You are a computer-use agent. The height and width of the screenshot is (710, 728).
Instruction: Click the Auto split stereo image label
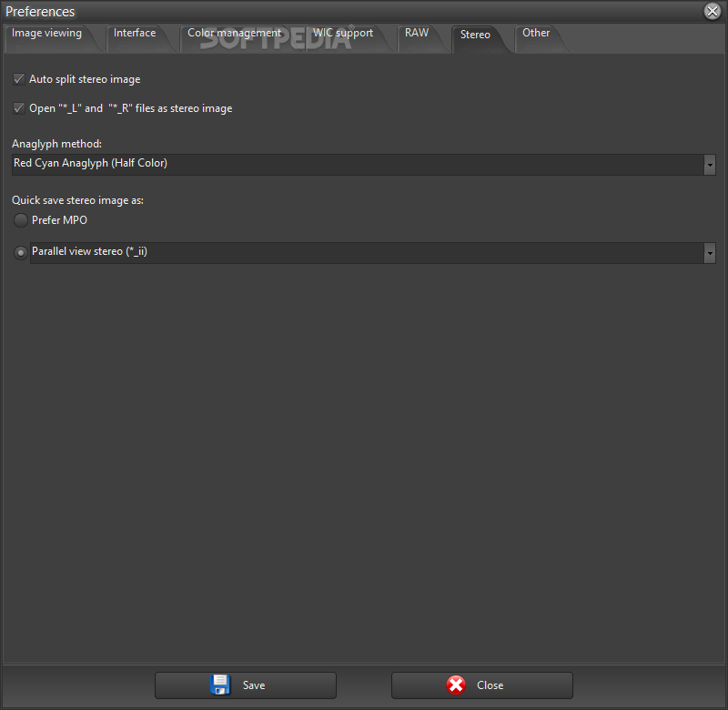[x=85, y=79]
